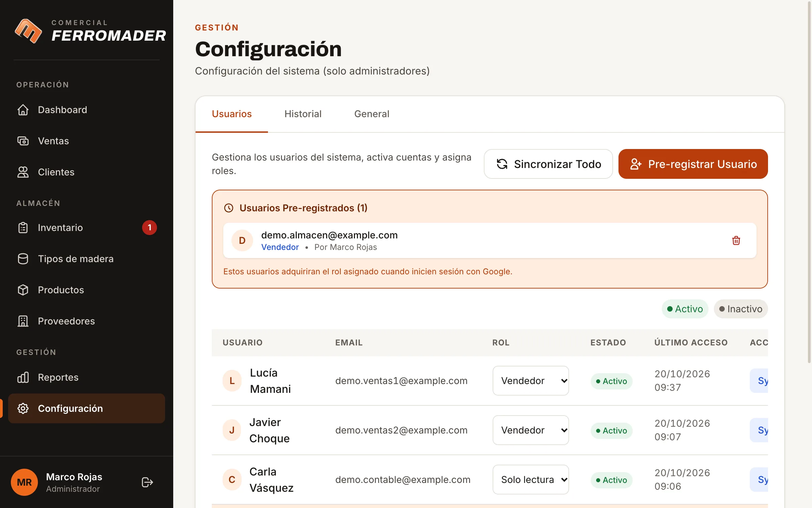Click the Reportes bar chart icon

[x=23, y=377]
